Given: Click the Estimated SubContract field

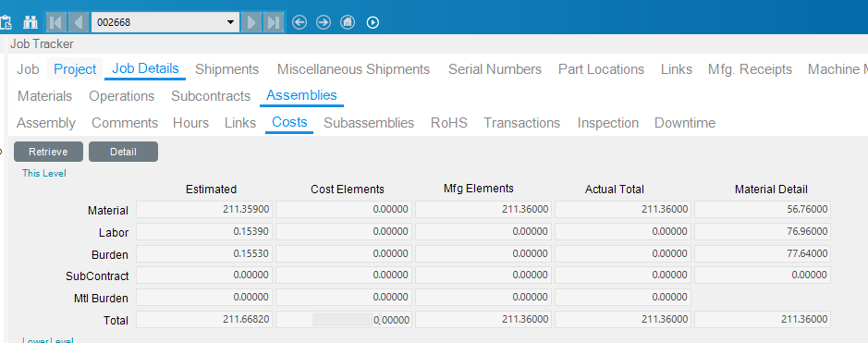Looking at the screenshot, I should (204, 275).
